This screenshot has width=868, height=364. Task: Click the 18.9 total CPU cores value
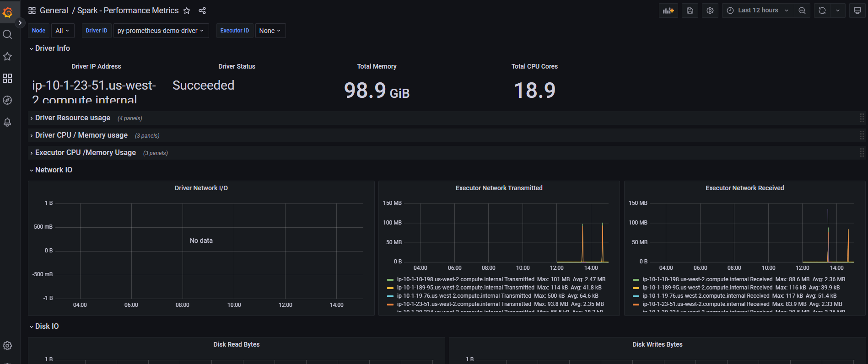click(534, 90)
